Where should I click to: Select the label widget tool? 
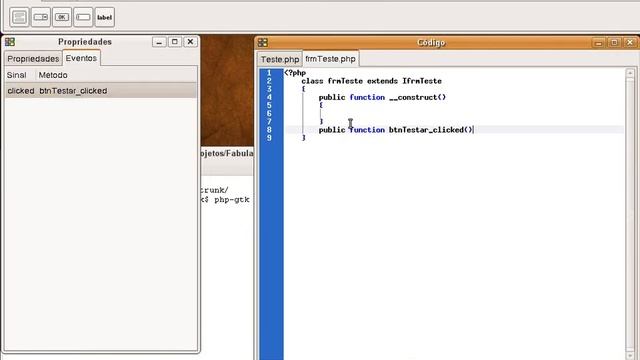104,17
